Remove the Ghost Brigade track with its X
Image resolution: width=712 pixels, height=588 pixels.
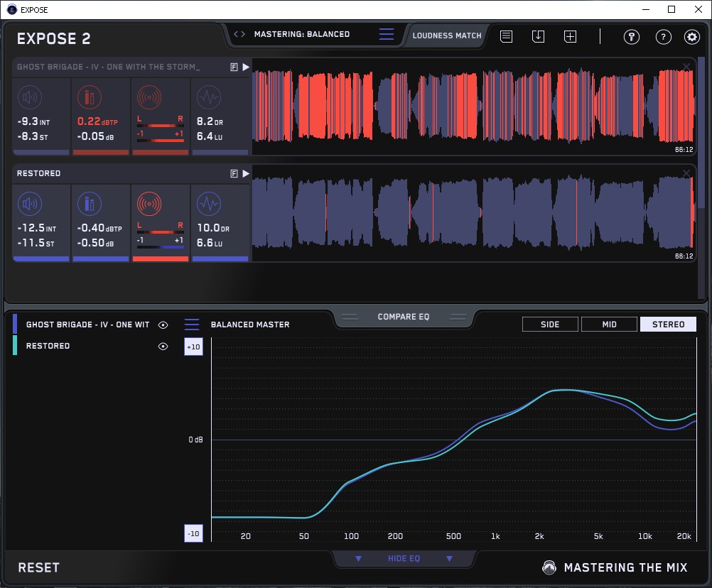point(686,67)
